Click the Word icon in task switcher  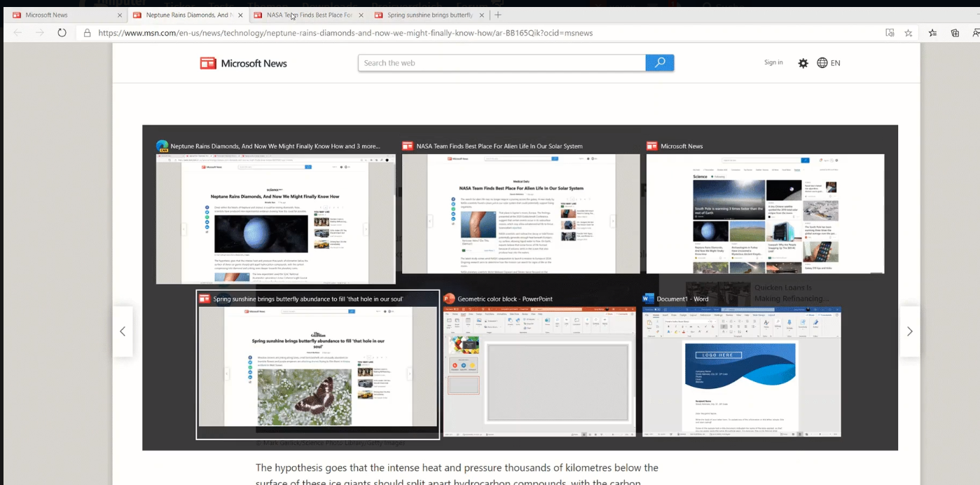tap(648, 299)
